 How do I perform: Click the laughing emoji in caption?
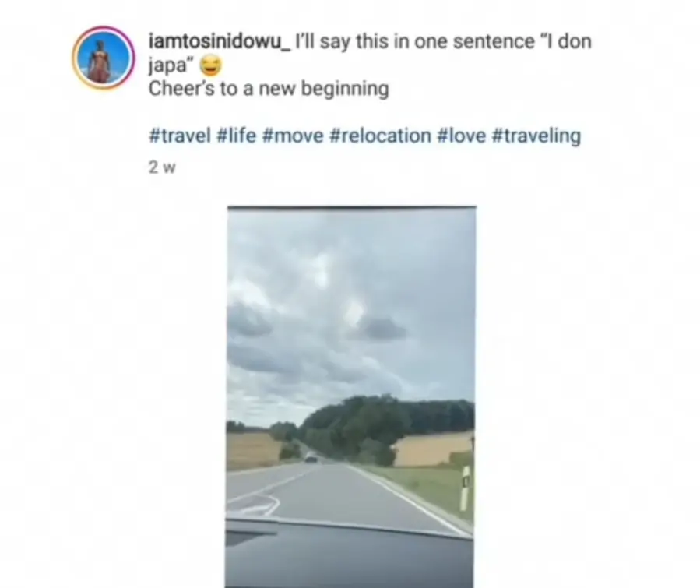click(x=210, y=66)
